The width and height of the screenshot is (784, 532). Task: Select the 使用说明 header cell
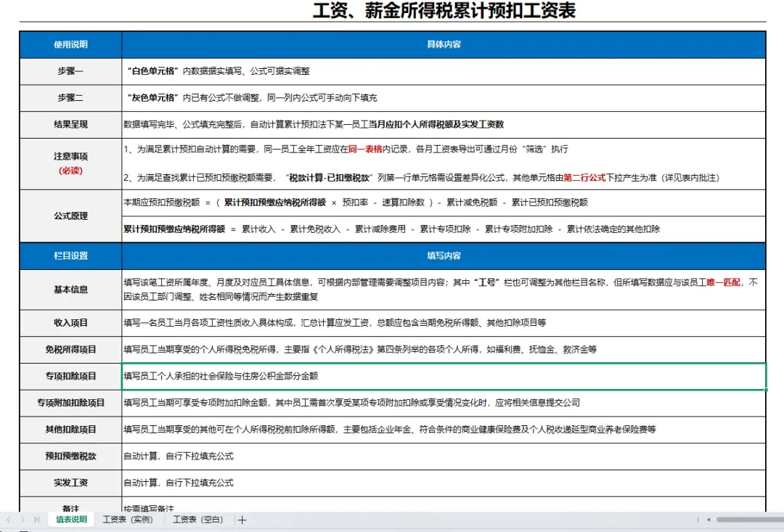pos(70,44)
